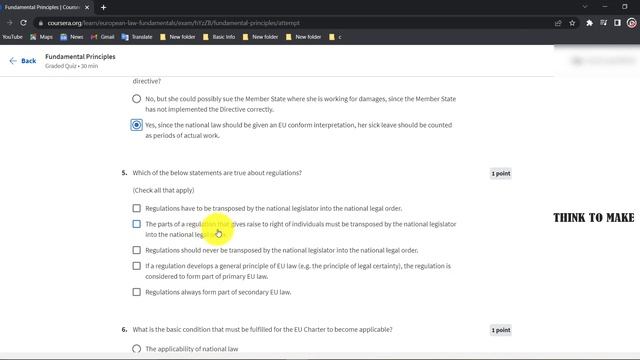This screenshot has height=360, width=640.
Task: Open the Translate bookmark
Action: click(137, 37)
